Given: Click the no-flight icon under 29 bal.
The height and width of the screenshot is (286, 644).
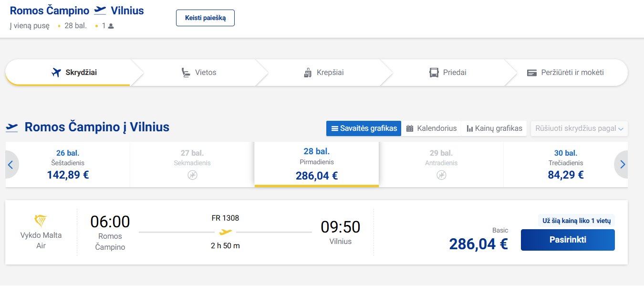Looking at the screenshot, I should [x=441, y=175].
